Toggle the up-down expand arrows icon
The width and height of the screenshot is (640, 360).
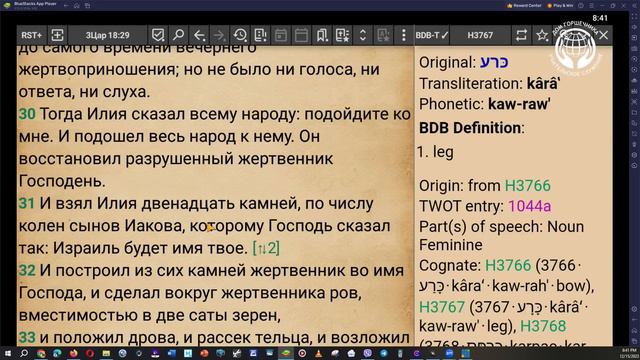[x=362, y=35]
